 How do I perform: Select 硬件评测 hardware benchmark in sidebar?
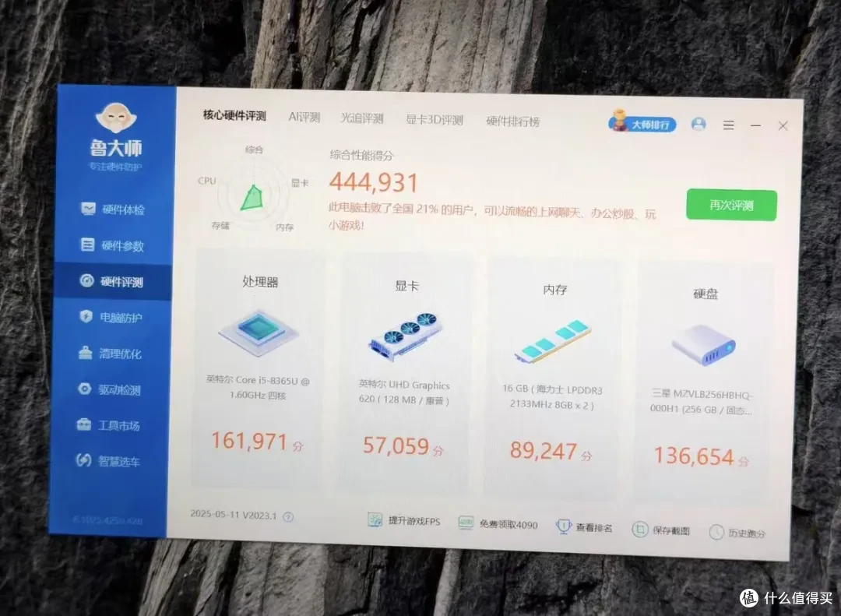click(x=113, y=281)
